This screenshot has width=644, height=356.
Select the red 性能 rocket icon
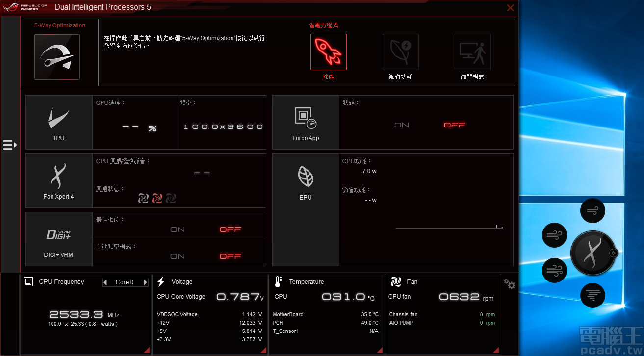click(328, 51)
